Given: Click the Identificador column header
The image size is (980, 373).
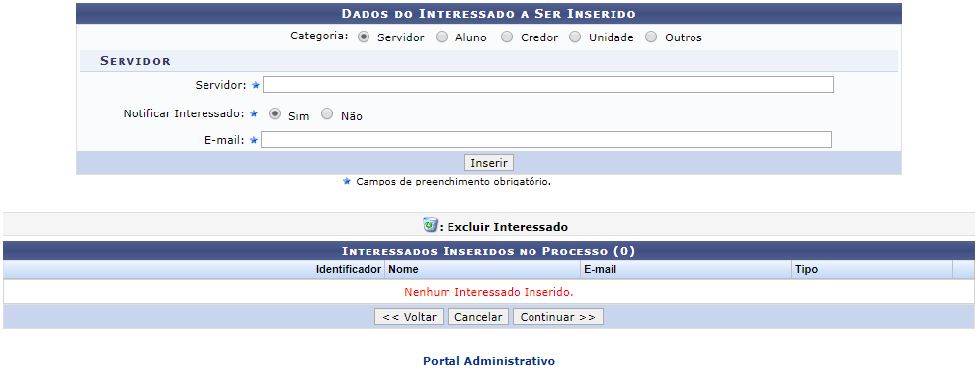Looking at the screenshot, I should pyautogui.click(x=349, y=270).
